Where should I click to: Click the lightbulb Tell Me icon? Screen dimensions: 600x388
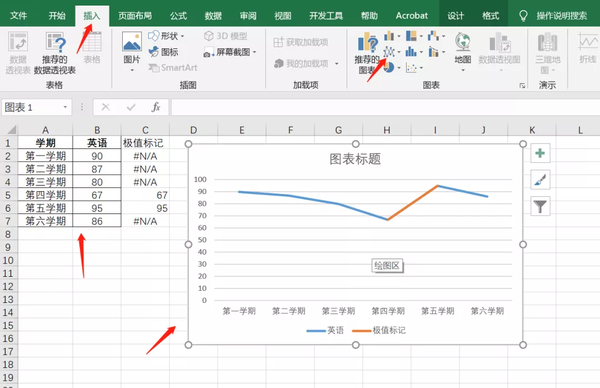pos(523,16)
